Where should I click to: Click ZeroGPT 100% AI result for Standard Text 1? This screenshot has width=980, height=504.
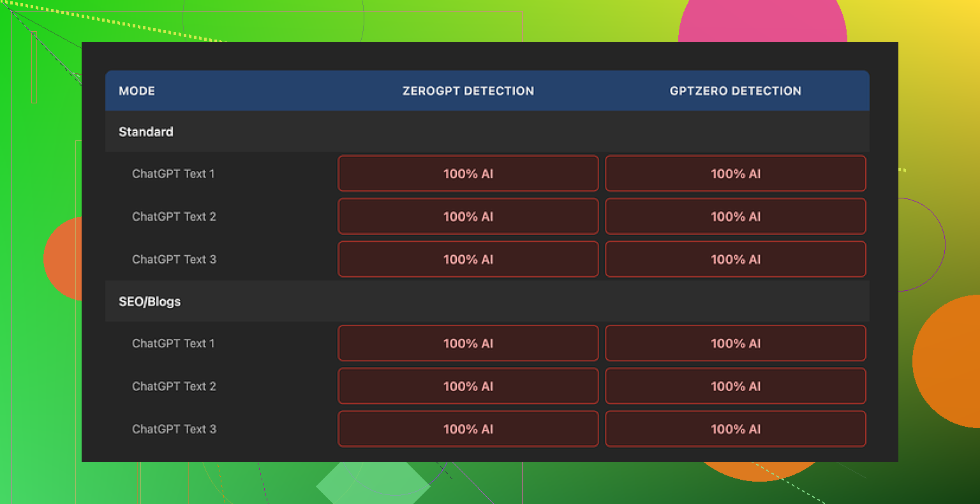[468, 174]
